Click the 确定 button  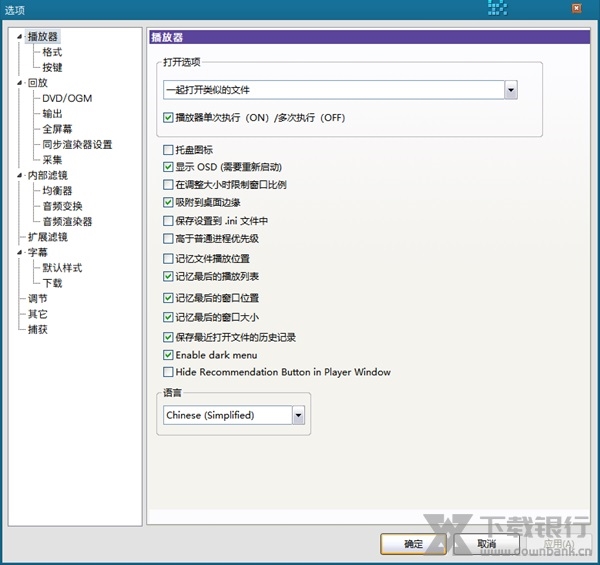pos(413,544)
